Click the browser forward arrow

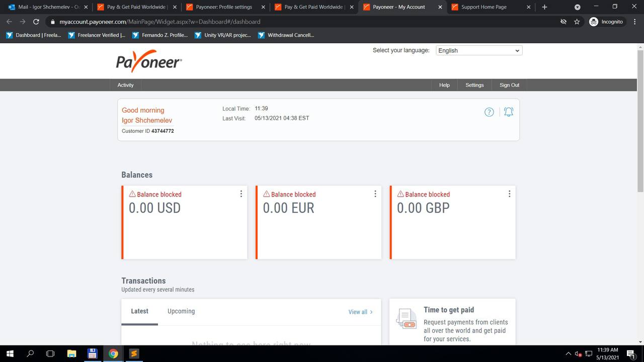click(23, 22)
